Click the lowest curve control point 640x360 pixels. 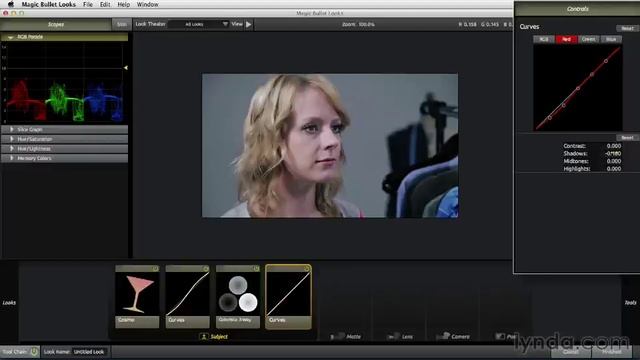tap(550, 118)
